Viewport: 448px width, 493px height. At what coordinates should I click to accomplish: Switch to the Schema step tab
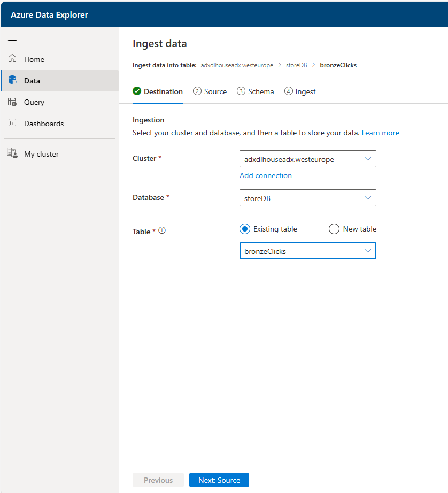256,91
